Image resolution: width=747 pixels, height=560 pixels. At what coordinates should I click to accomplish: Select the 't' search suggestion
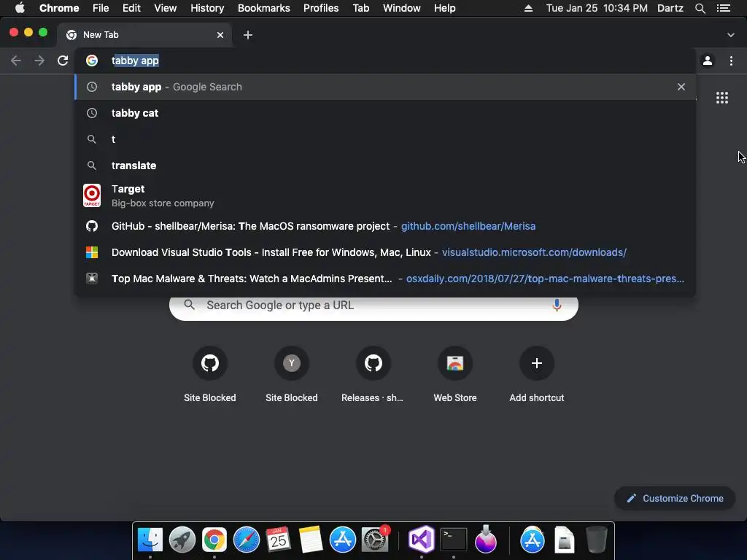click(385, 139)
